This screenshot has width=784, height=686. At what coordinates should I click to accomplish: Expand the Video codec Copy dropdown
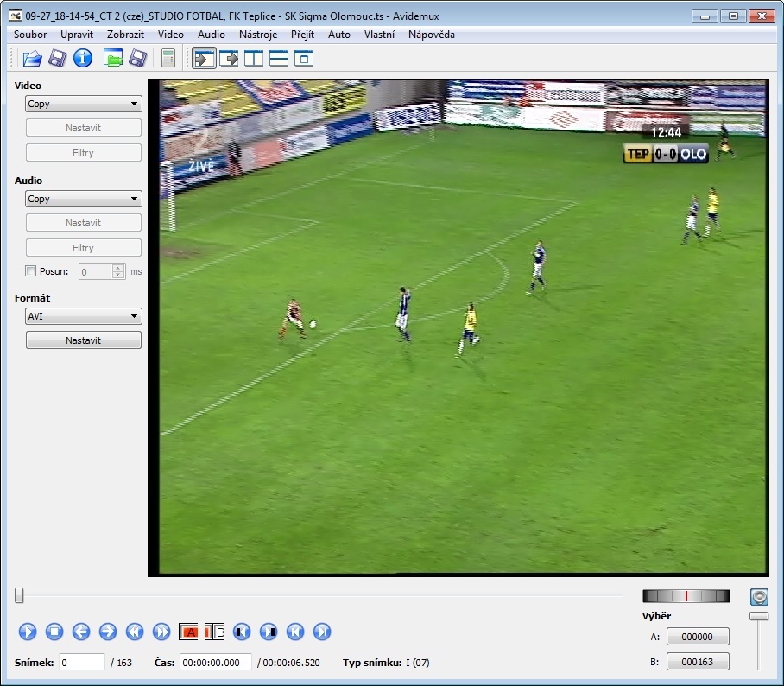84,104
